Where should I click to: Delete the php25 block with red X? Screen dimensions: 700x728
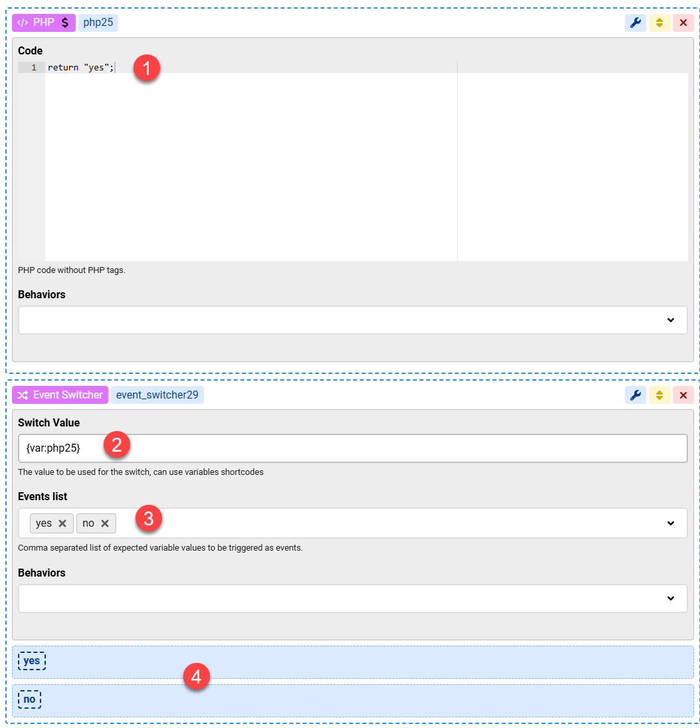(x=683, y=23)
